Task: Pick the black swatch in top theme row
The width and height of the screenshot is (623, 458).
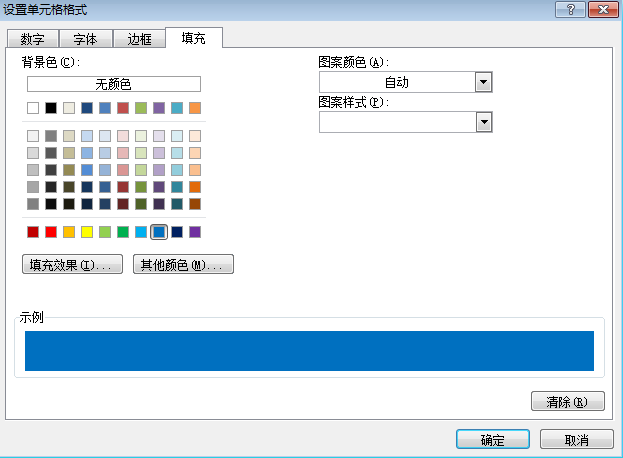Action: 51,108
